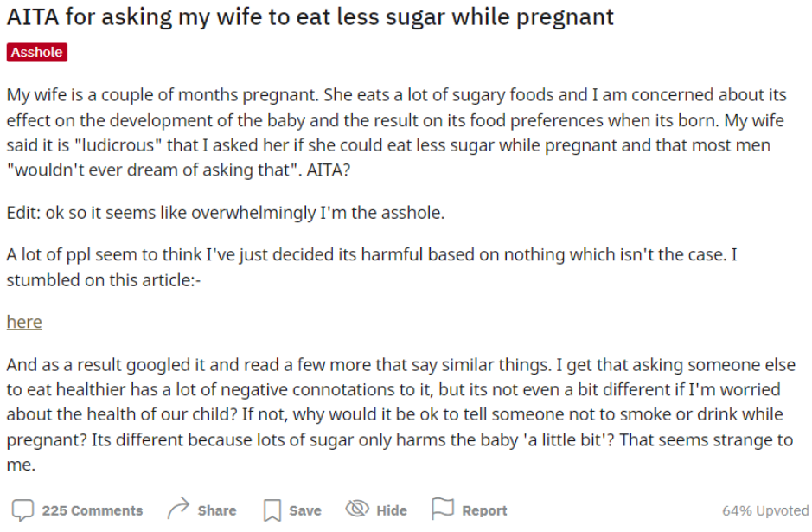This screenshot has width=812, height=532.
Task: Click the AITA post title
Action: [x=310, y=17]
